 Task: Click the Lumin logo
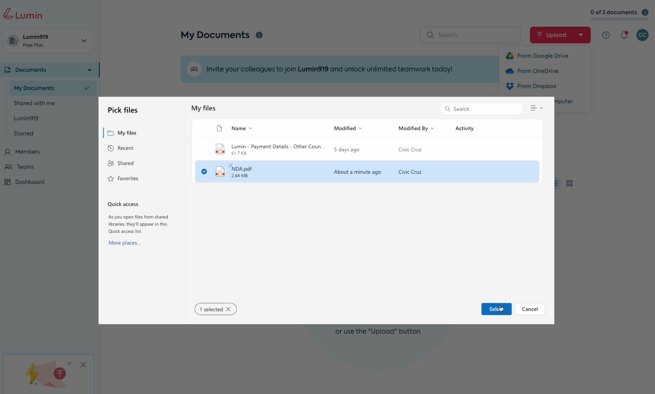[23, 15]
